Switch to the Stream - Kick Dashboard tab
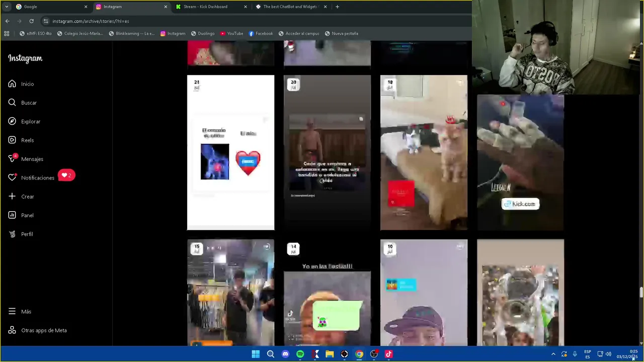The height and width of the screenshot is (362, 644). [x=210, y=7]
